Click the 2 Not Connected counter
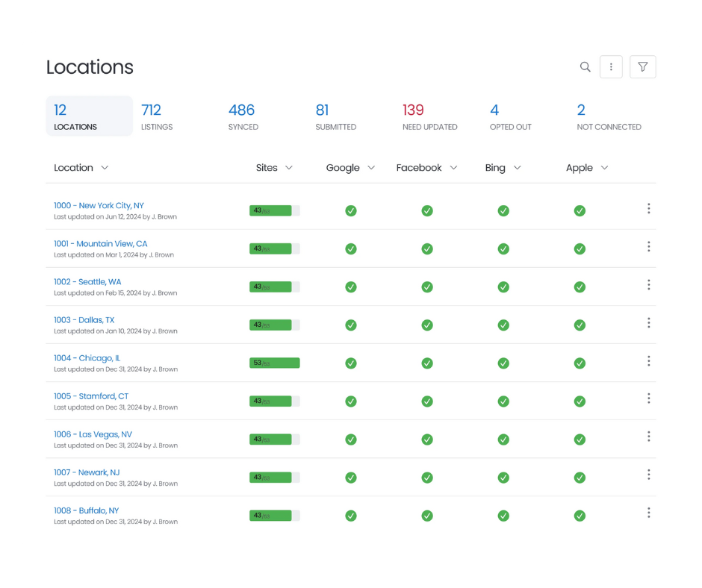The height and width of the screenshot is (588, 702). [x=608, y=116]
